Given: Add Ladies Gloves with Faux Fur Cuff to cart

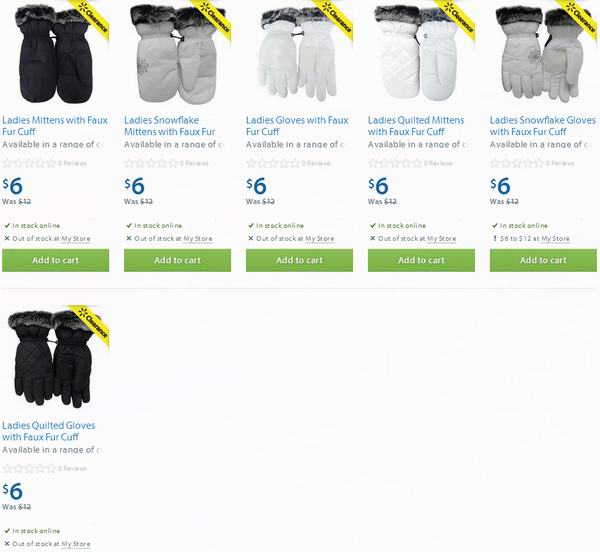Looking at the screenshot, I should click(x=299, y=261).
